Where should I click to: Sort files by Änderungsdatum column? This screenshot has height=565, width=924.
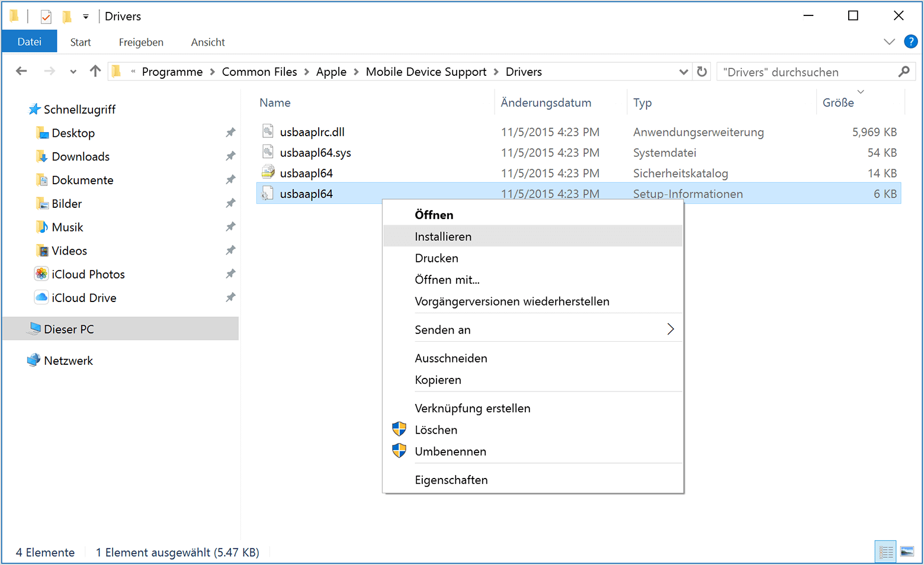(546, 102)
